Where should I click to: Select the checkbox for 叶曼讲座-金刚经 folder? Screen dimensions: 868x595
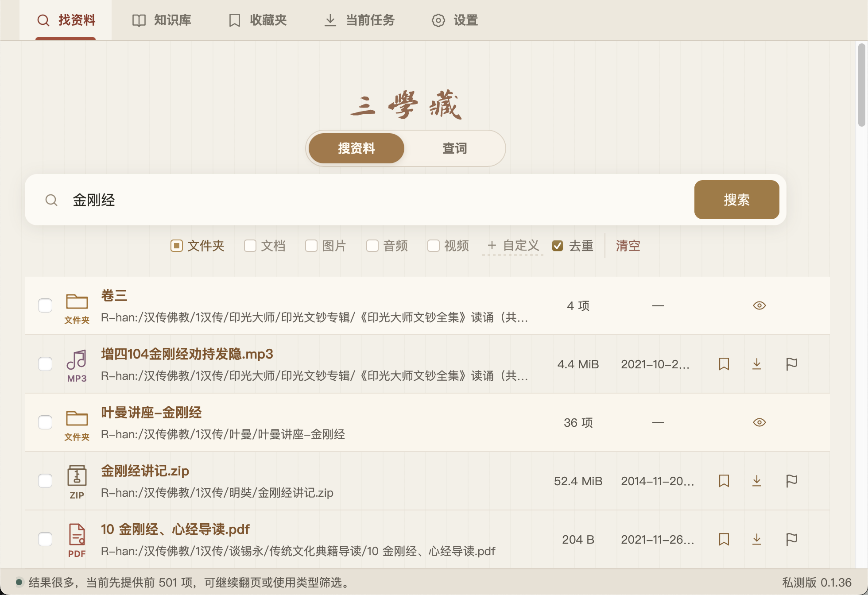point(45,422)
